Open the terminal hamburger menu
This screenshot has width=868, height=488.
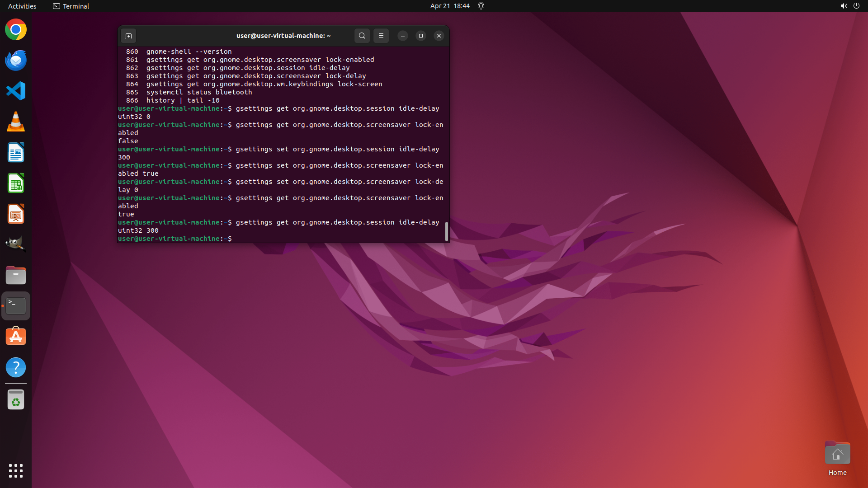(381, 36)
